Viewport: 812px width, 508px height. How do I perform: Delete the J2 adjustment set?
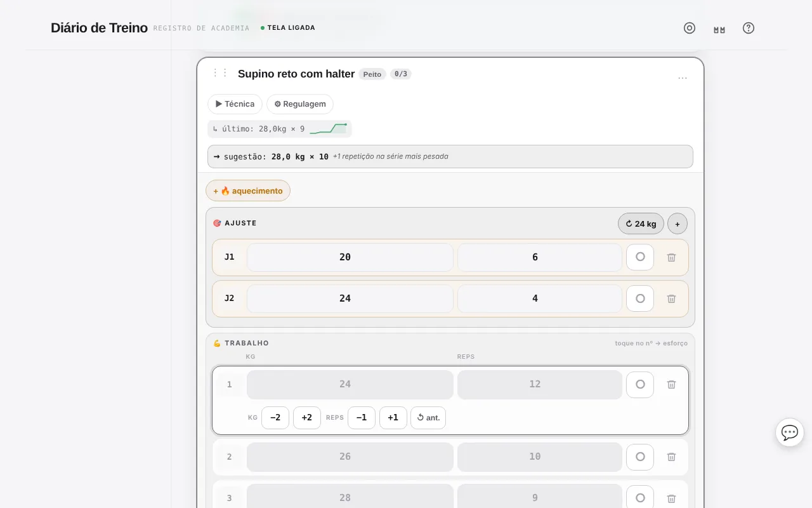click(671, 298)
